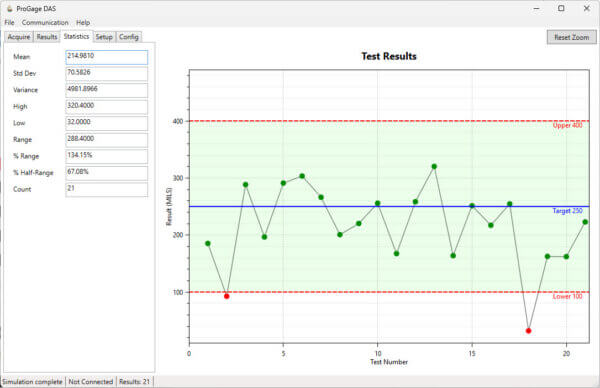This screenshot has width=600, height=388.
Task: Minimize the ProGage DAS window
Action: [537, 8]
